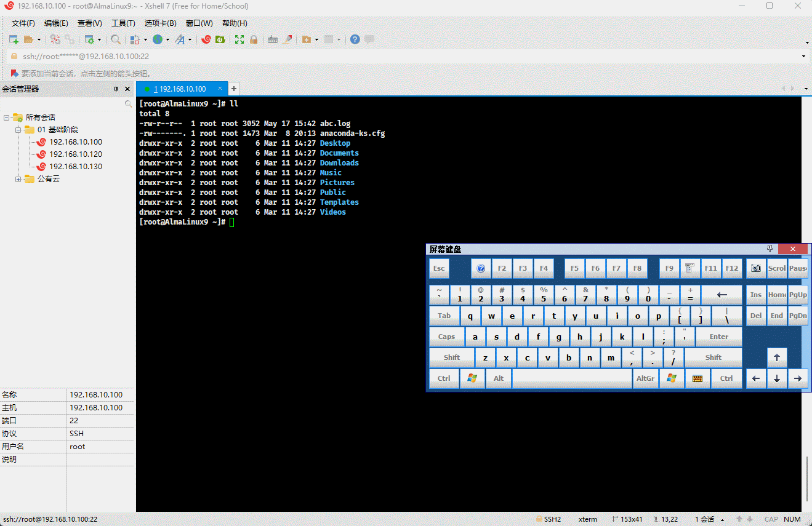Toggle the left Shift key on screen keyboard
The image size is (812, 526).
(x=452, y=357)
